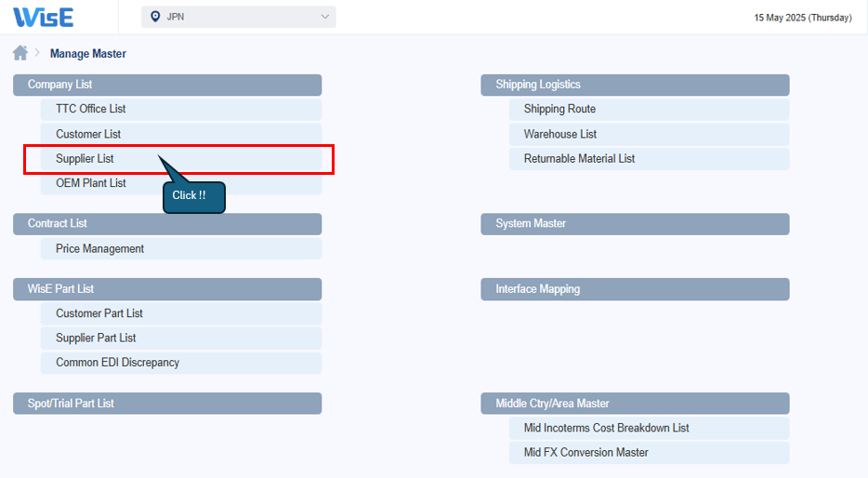The height and width of the screenshot is (478, 868).
Task: Open Warehouse List
Action: click(560, 134)
